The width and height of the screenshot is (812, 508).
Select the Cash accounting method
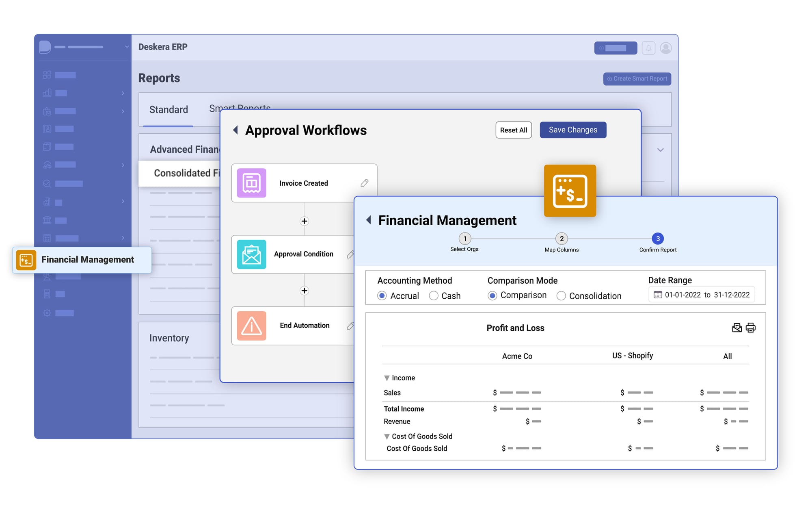[x=436, y=295]
